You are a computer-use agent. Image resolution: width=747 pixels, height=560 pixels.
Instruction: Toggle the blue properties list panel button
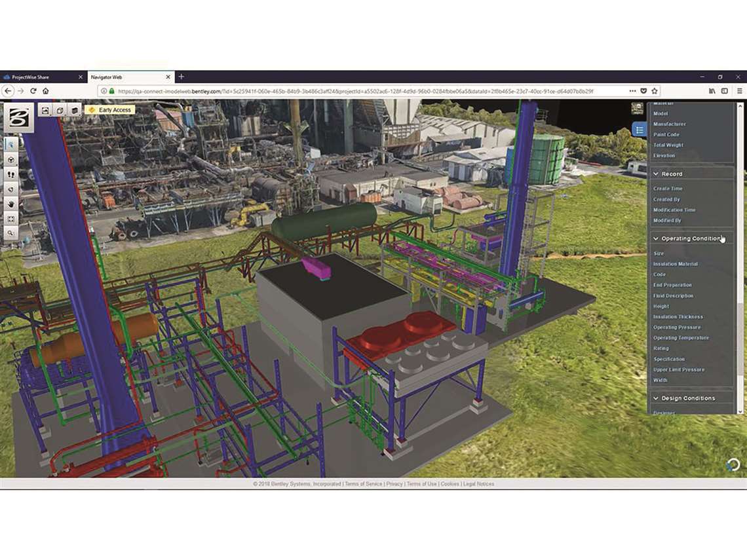[640, 130]
